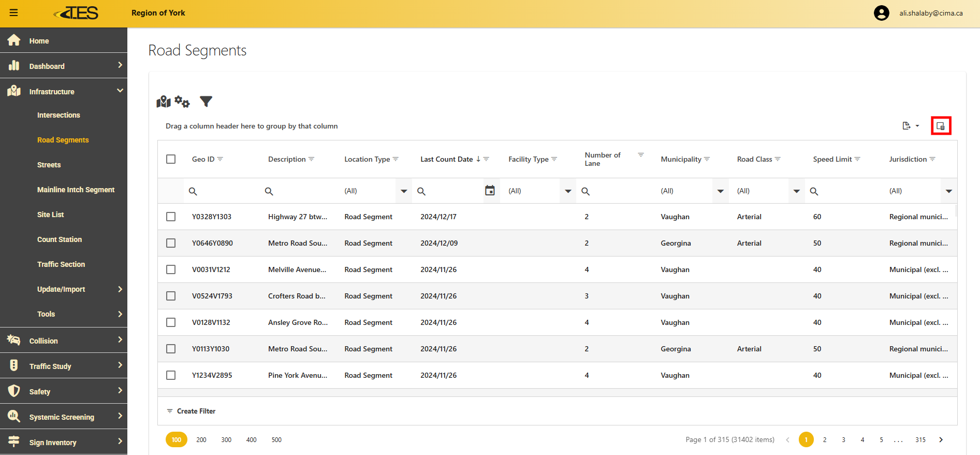Image resolution: width=980 pixels, height=455 pixels.
Task: Open the Last Count Date calendar picker
Action: click(490, 191)
